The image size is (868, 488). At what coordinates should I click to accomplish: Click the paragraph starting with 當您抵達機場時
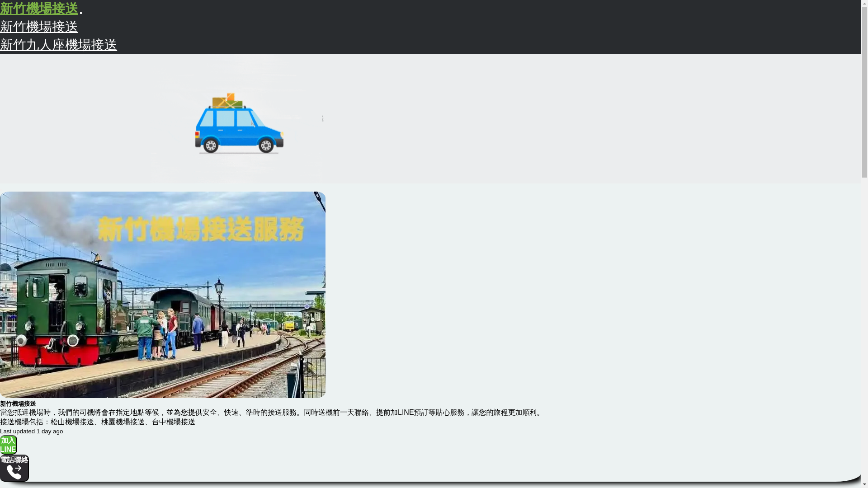click(271, 412)
